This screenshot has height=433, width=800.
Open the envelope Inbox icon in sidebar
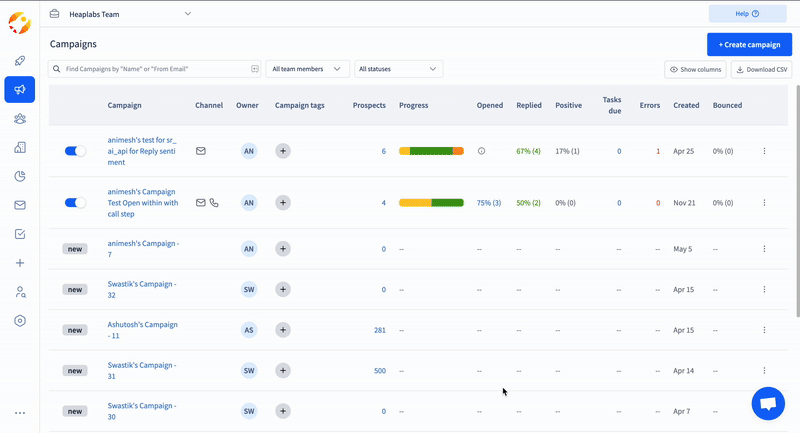20,205
